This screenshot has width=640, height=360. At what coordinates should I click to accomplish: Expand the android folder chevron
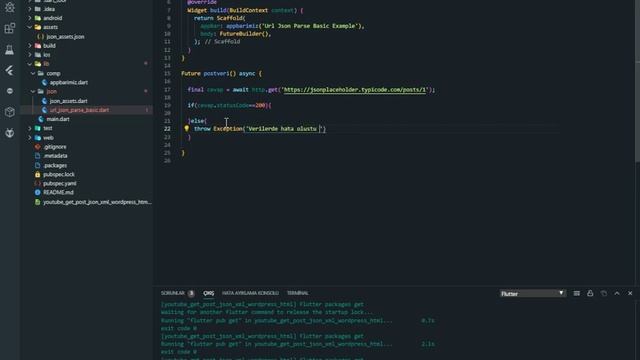click(30, 18)
